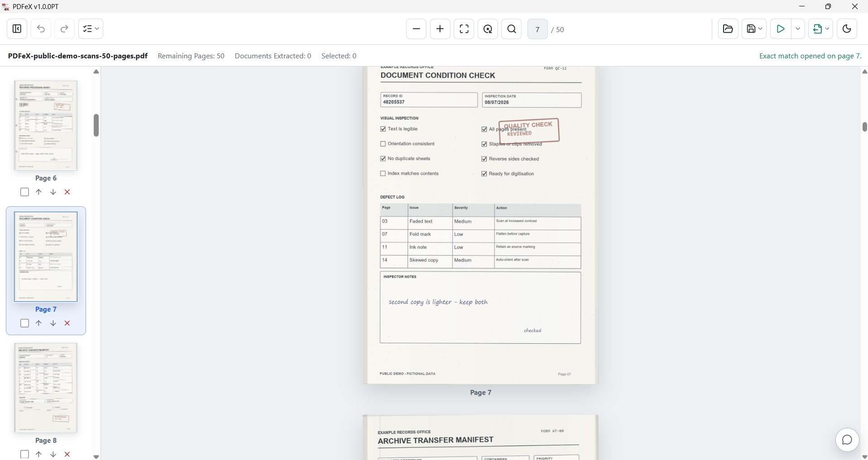
Task: Click the thumbnail panel scroll-up arrow
Action: (96, 71)
